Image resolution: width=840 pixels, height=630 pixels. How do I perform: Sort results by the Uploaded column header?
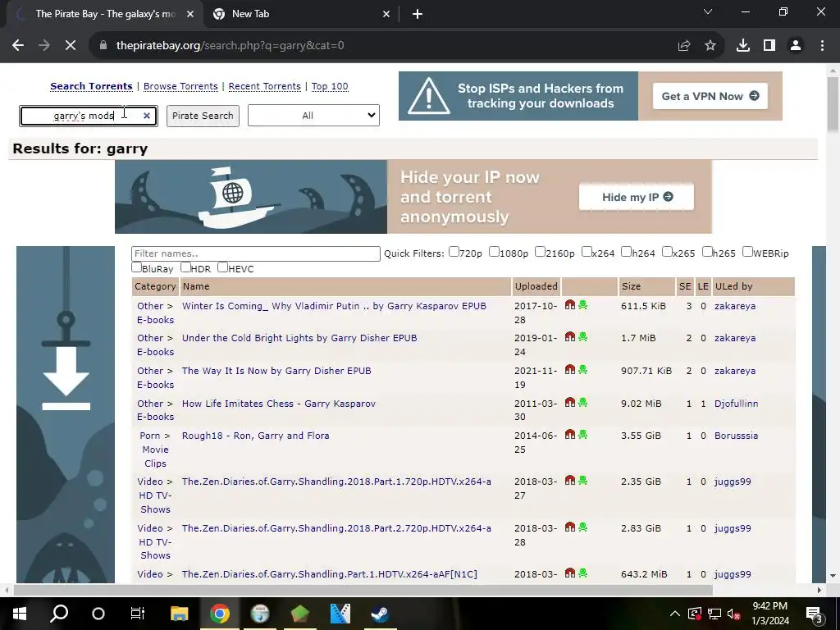(x=536, y=286)
